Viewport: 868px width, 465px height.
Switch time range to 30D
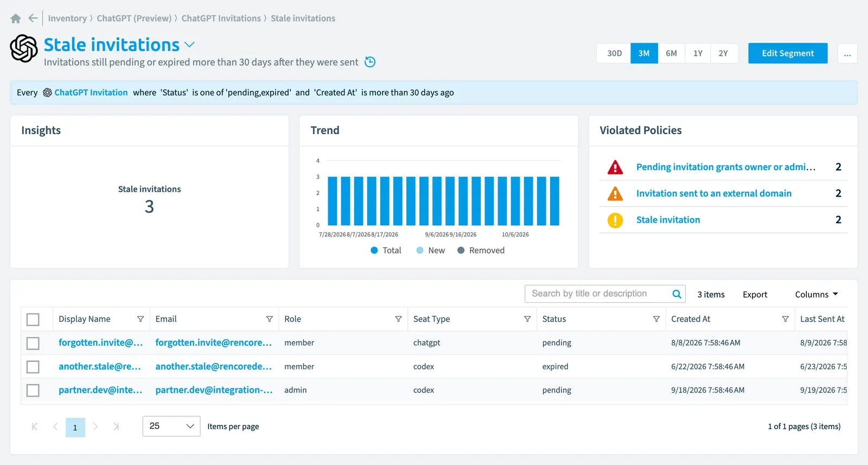pyautogui.click(x=614, y=53)
